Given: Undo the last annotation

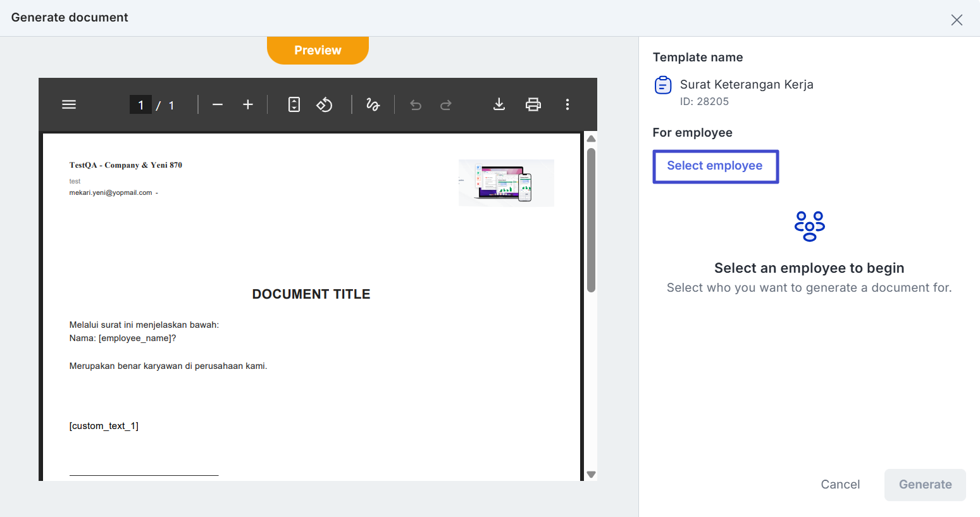Looking at the screenshot, I should click(x=416, y=105).
